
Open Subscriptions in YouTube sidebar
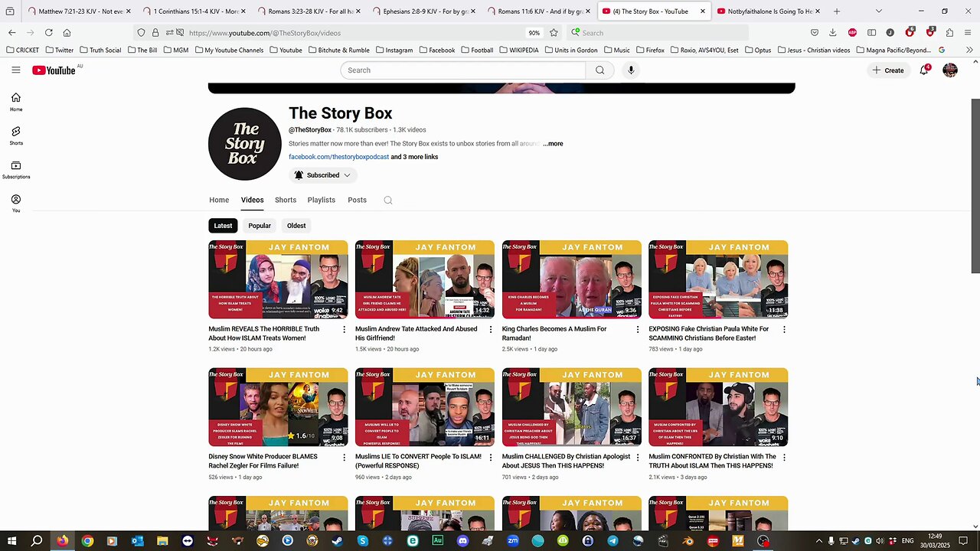coord(16,169)
